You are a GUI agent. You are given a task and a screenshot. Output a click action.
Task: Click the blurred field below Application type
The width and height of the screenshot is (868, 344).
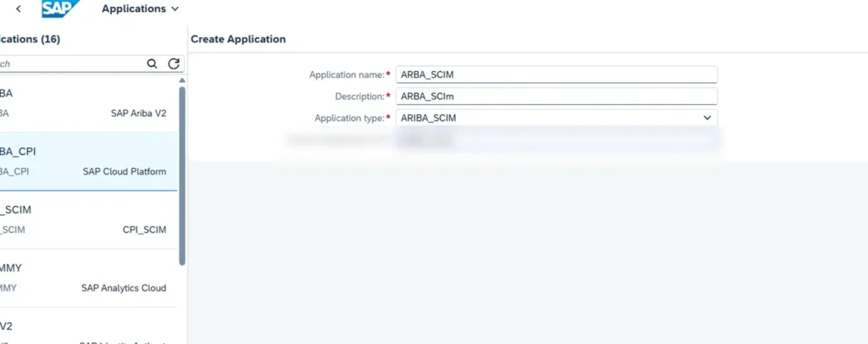point(557,140)
